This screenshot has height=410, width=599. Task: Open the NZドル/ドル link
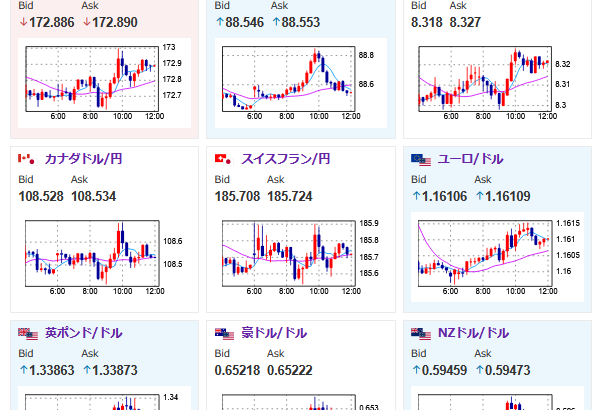coord(473,333)
